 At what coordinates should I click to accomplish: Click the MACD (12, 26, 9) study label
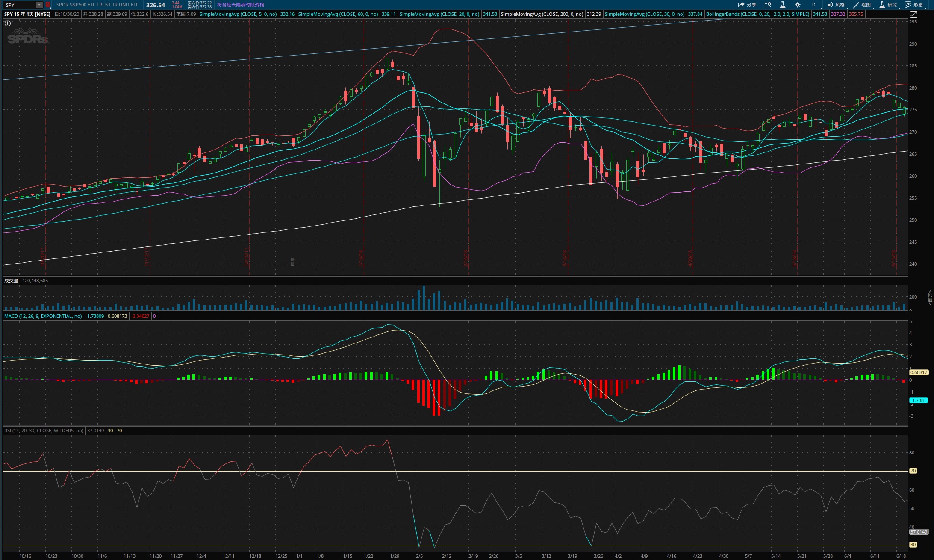click(x=43, y=316)
